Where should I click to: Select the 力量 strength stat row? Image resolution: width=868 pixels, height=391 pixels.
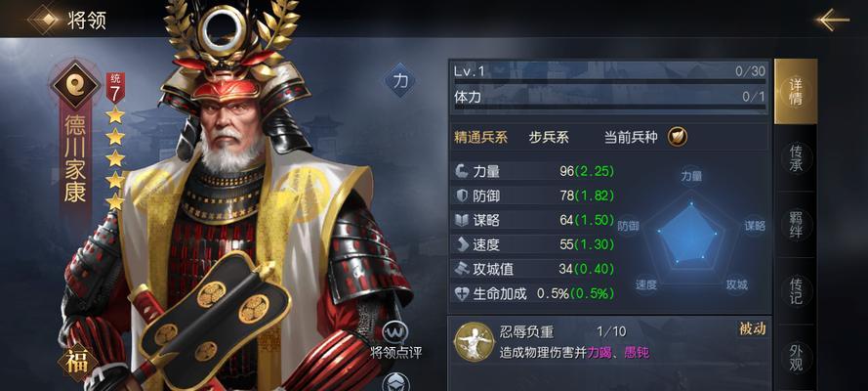coord(535,171)
